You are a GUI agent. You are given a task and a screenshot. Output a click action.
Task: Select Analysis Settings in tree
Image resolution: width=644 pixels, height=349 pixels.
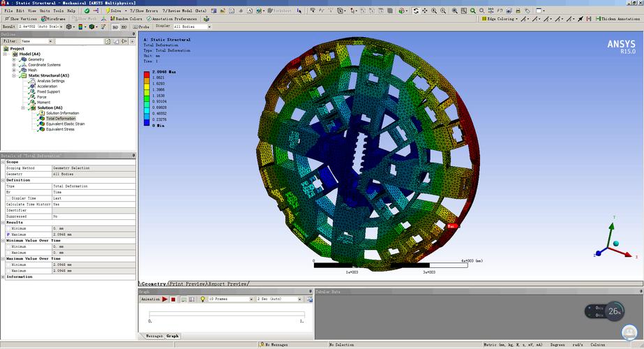coord(51,81)
